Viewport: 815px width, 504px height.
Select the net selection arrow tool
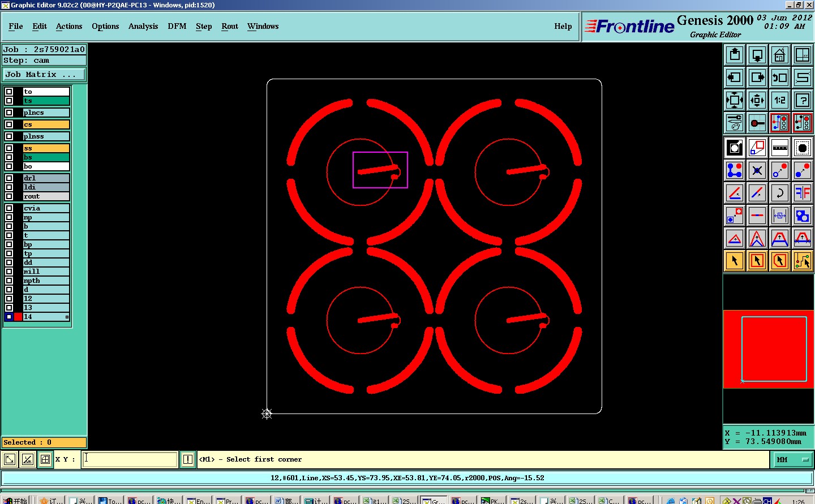point(803,261)
